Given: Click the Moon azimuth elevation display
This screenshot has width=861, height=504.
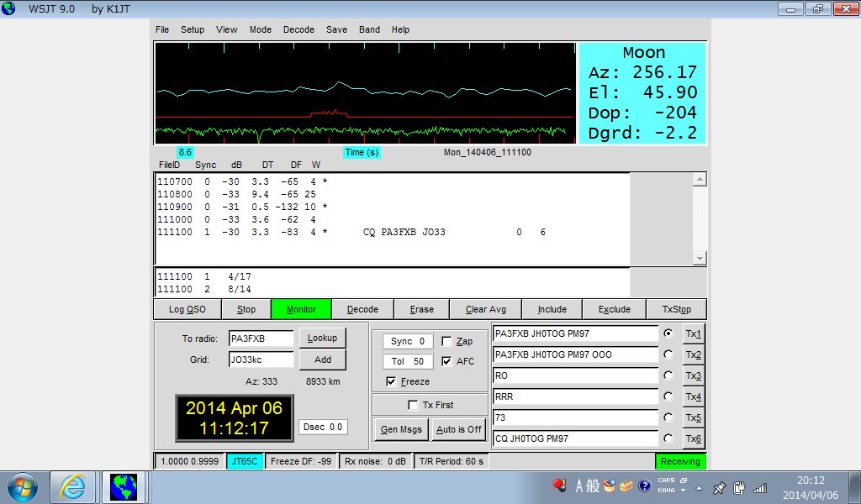Looking at the screenshot, I should coord(642,92).
